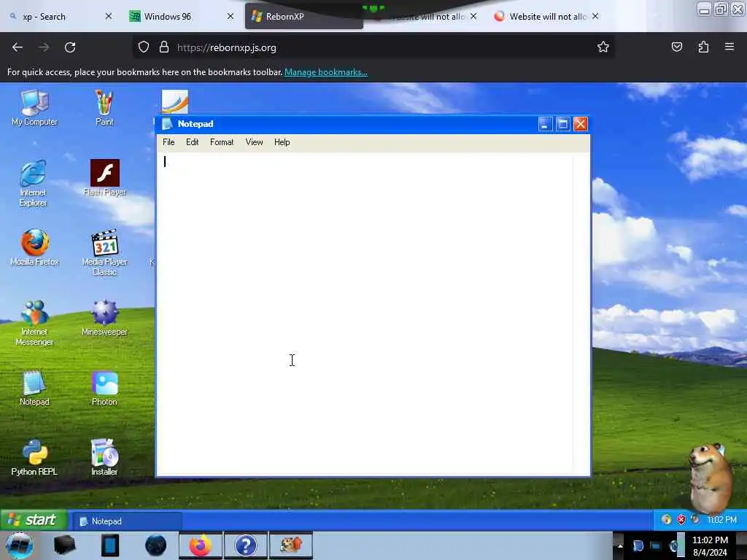Open the Internet Explorer desktop icon
747x560 pixels.
[x=34, y=183]
